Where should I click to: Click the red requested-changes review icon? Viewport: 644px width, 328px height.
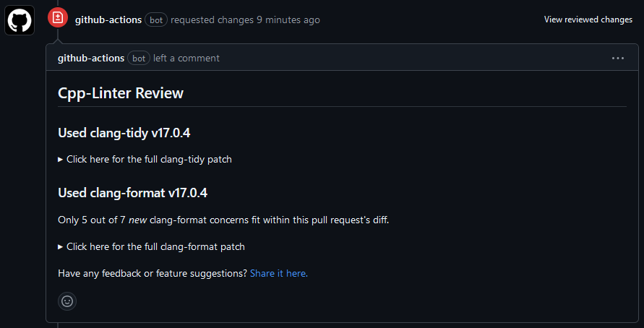click(x=58, y=18)
